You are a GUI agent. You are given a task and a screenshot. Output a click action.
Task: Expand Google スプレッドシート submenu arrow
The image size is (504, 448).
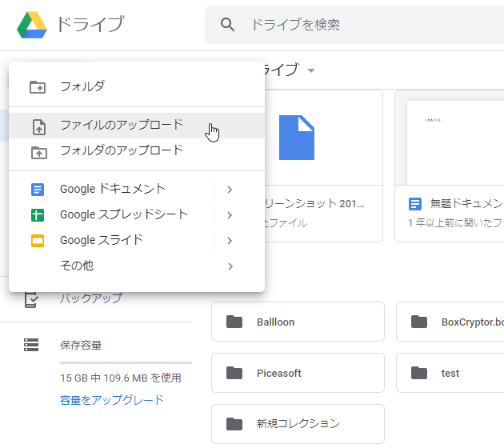pyautogui.click(x=230, y=215)
